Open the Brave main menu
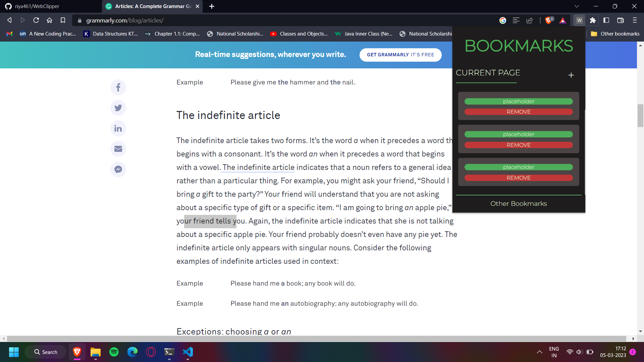 click(634, 20)
